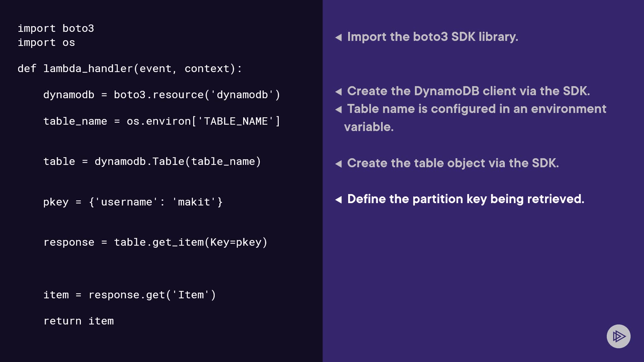Screen dimensions: 644x362
Task: Click the lambda_handler function definition line
Action: tap(129, 69)
